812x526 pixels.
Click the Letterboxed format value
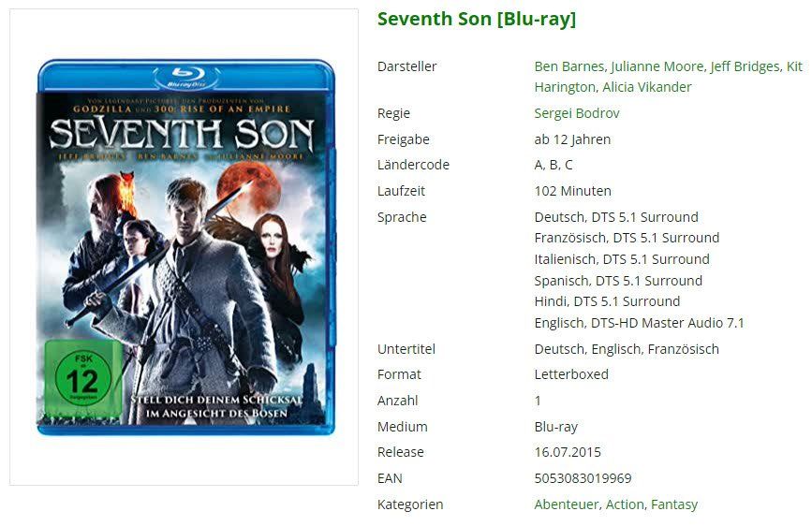pos(571,374)
